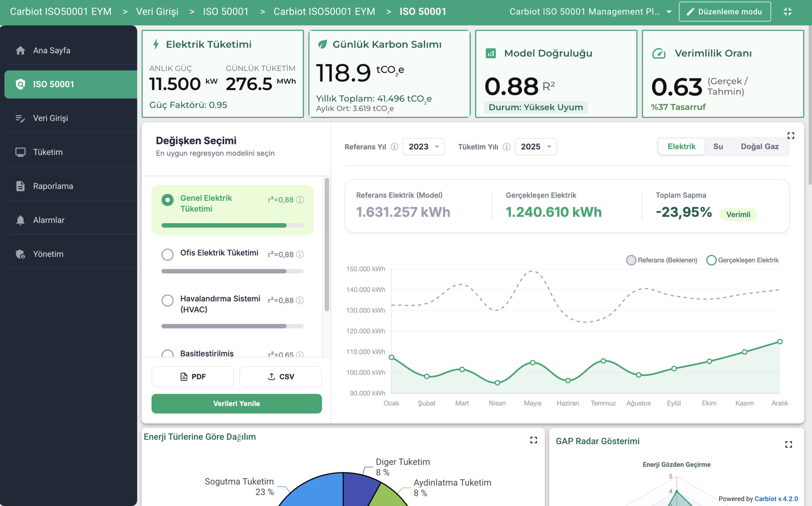Export data with the CSV button
Image resolution: width=812 pixels, height=506 pixels.
[x=280, y=377]
